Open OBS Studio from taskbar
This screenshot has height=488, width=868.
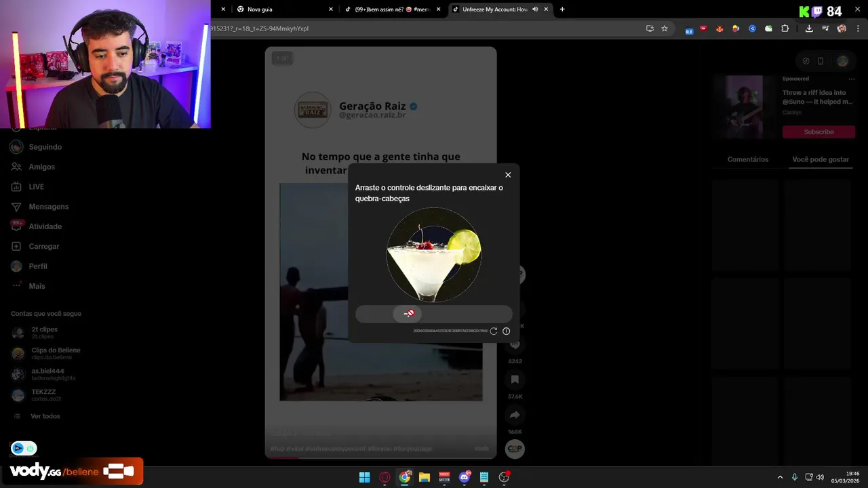tap(504, 477)
